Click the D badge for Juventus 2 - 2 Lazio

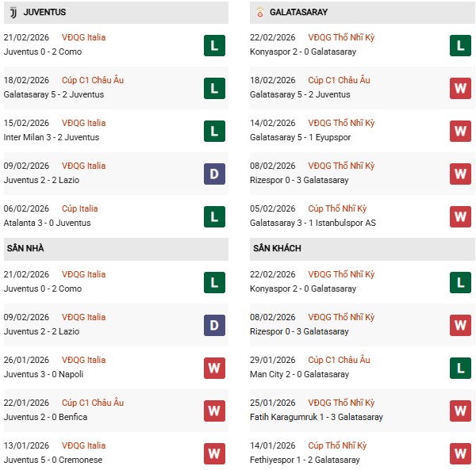[214, 174]
